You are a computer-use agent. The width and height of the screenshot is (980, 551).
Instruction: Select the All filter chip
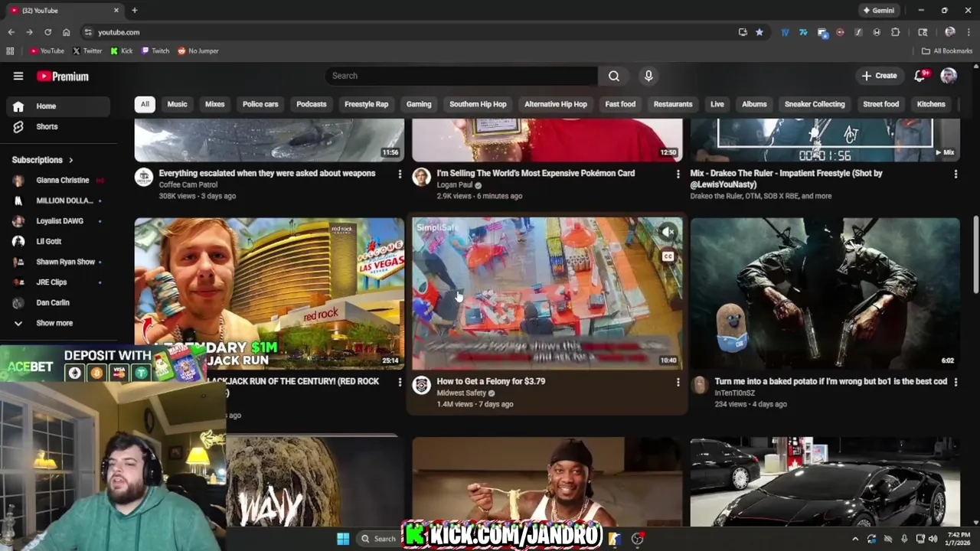pos(145,104)
